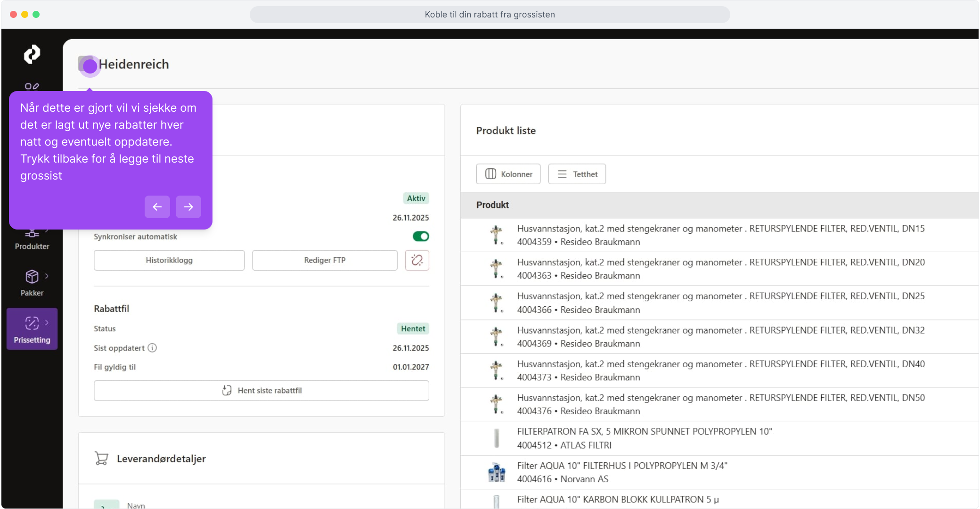
Task: Click the red unlink connection icon
Action: 417,260
